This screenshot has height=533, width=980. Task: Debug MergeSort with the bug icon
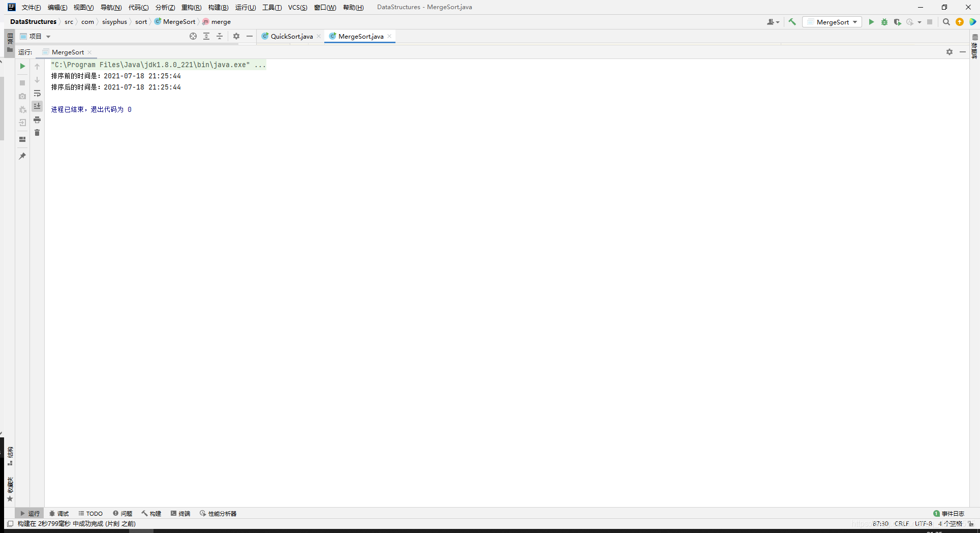tap(884, 22)
